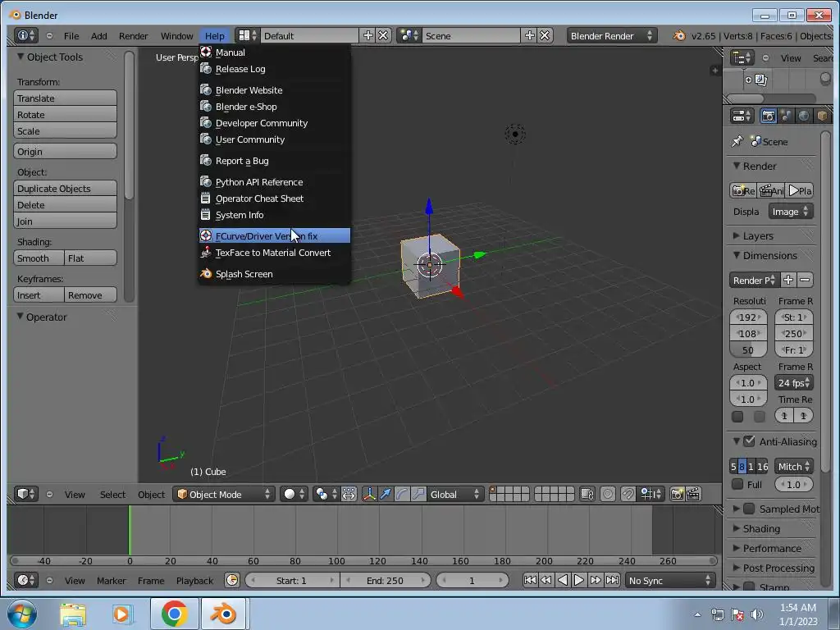This screenshot has width=840, height=630.
Task: Select the Render properties camera tab
Action: pyautogui.click(x=768, y=116)
